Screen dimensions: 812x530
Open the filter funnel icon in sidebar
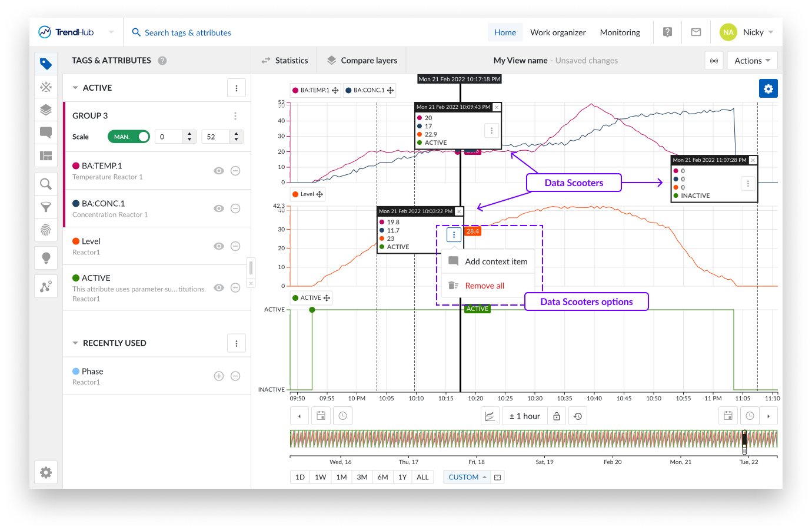[46, 207]
